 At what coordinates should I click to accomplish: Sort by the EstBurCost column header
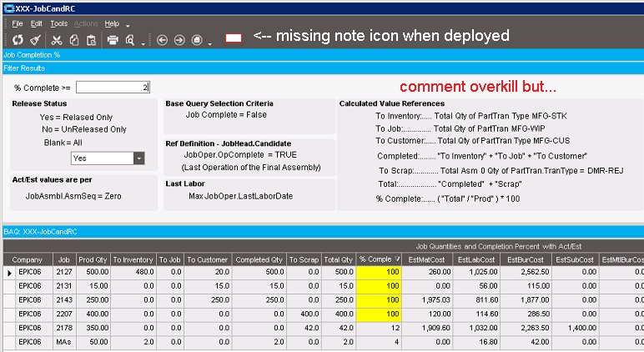point(526,259)
